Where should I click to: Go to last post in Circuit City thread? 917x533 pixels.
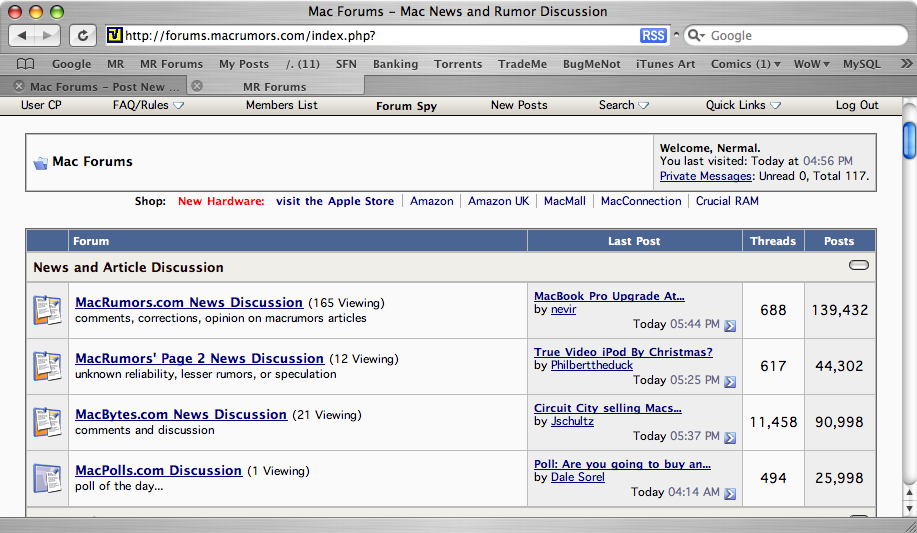tap(730, 438)
